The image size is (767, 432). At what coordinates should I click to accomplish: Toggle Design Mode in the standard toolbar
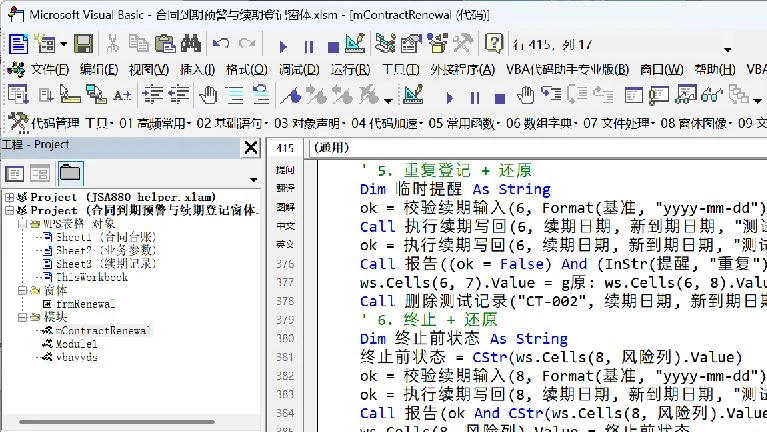[355, 44]
